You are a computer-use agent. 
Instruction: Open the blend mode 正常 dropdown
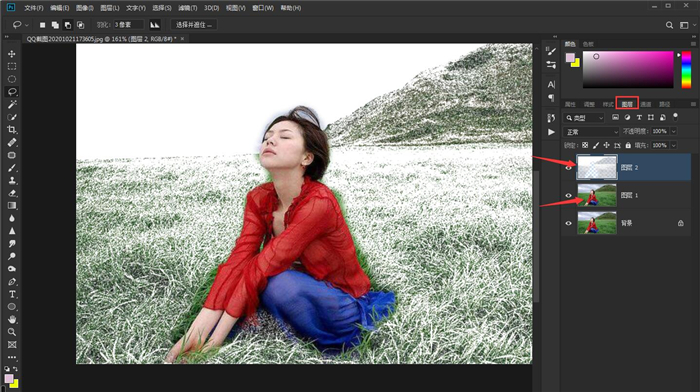[591, 132]
